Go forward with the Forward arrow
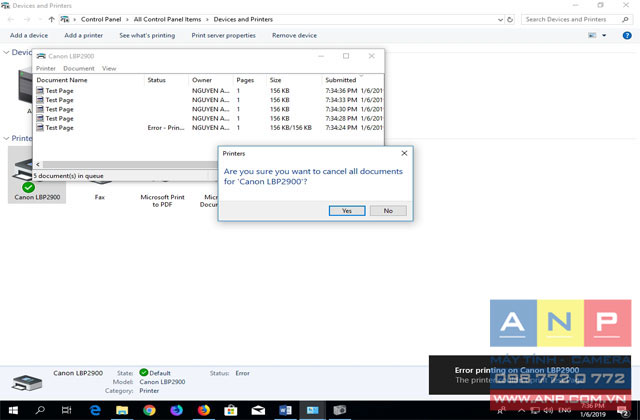Image resolution: width=640 pixels, height=420 pixels. [27, 19]
